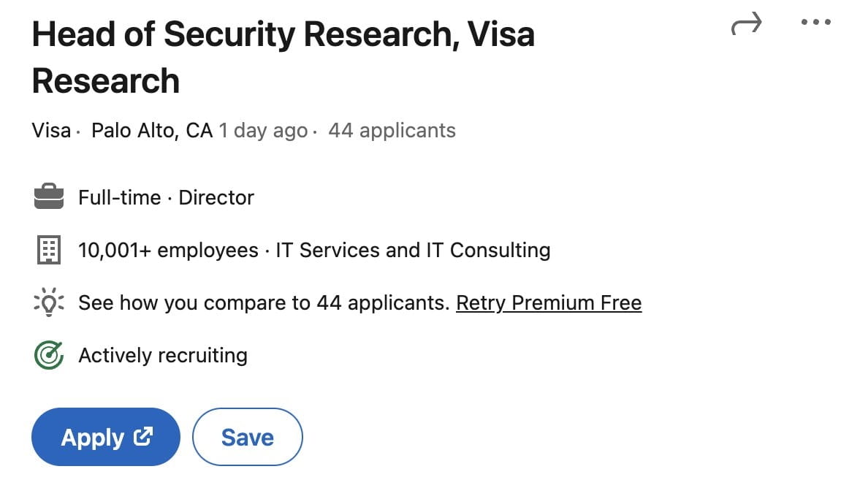This screenshot has height=488, width=868.
Task: Click the IT Services and IT Consulting text
Action: [413, 250]
